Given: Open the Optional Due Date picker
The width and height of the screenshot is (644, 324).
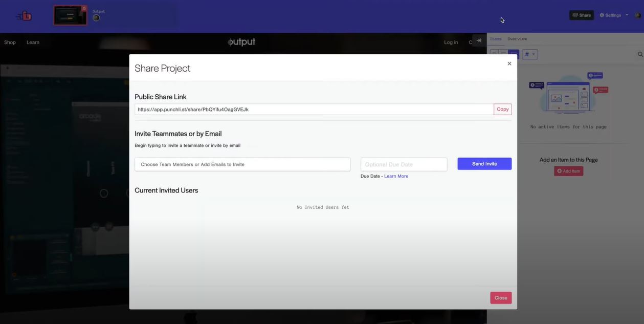Looking at the screenshot, I should [404, 163].
